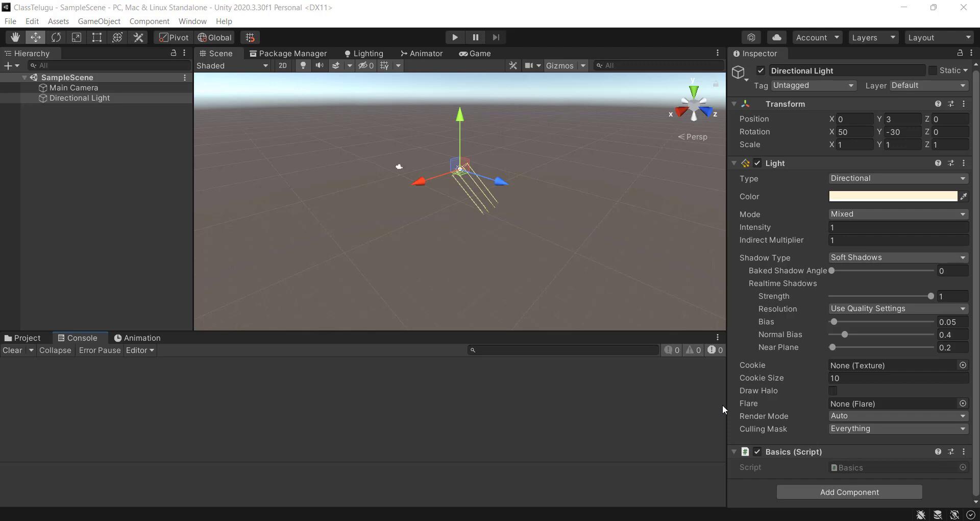Image resolution: width=980 pixels, height=521 pixels.
Task: Collapse the SampleScene tree node
Action: (x=24, y=78)
